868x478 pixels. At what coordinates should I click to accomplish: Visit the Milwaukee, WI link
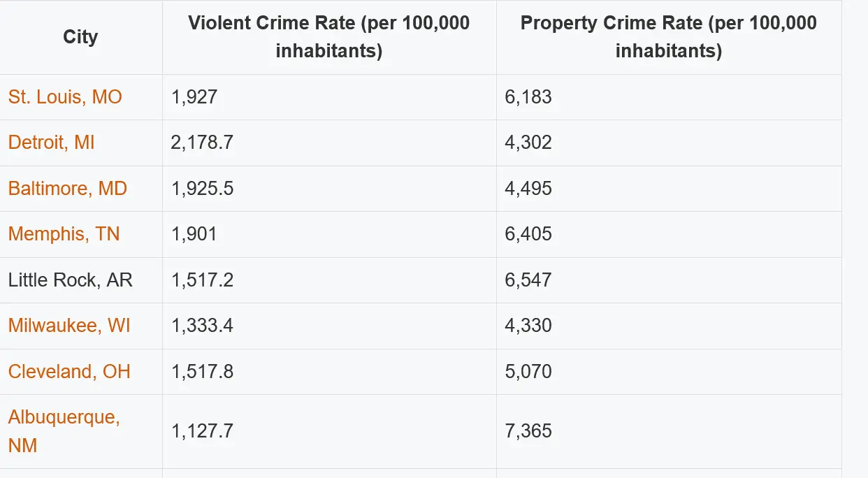pos(69,326)
